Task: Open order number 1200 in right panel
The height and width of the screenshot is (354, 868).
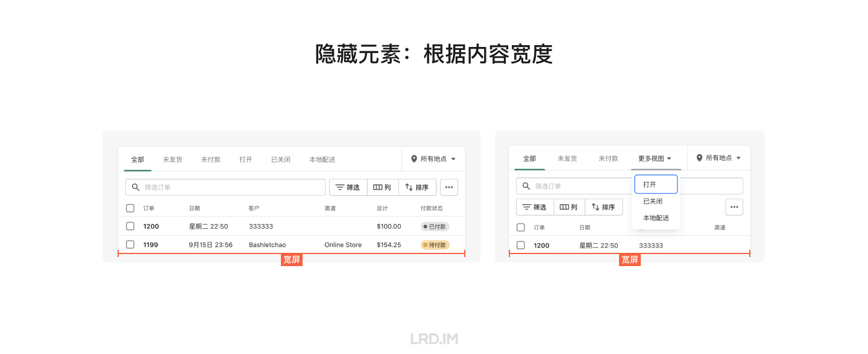Action: click(x=542, y=245)
